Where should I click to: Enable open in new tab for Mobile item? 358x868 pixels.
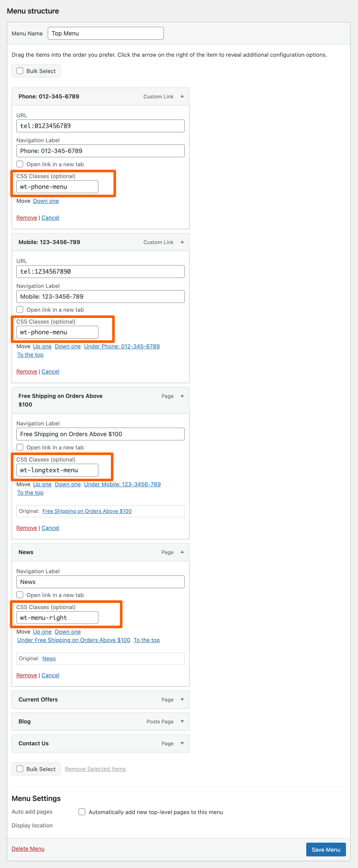(20, 310)
